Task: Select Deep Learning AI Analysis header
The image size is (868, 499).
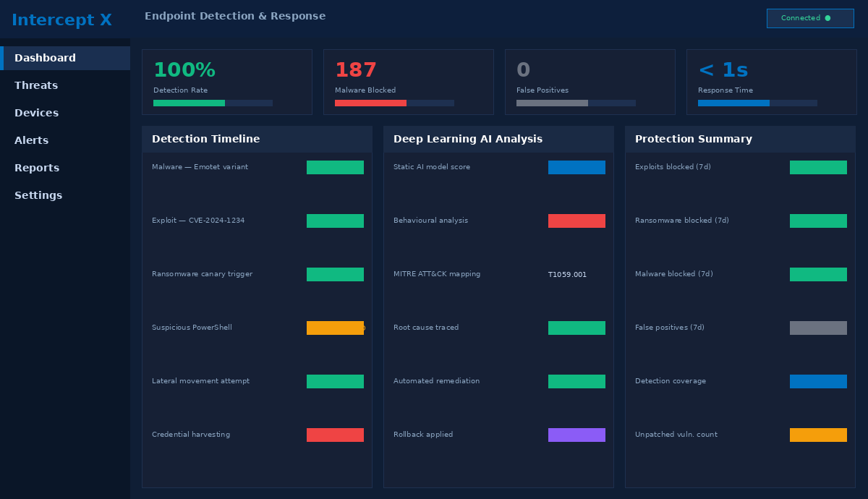Action: click(498, 139)
